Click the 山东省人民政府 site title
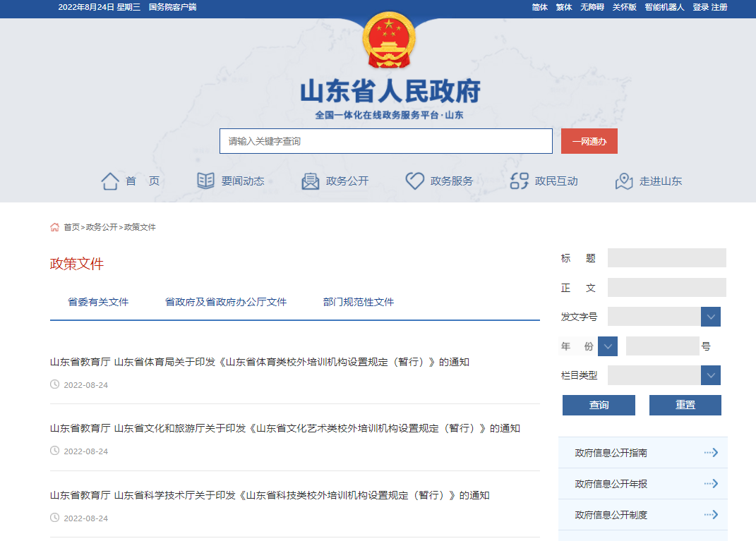 [390, 91]
